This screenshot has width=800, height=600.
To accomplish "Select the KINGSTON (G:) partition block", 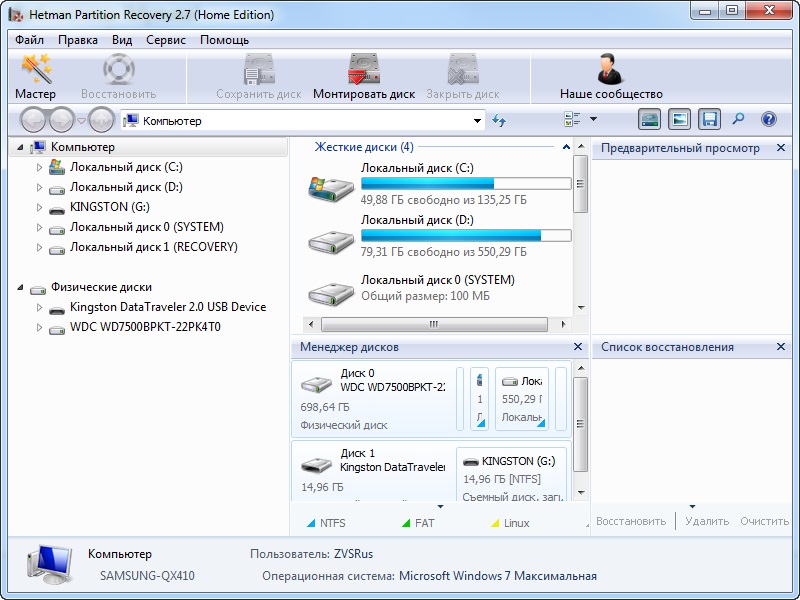I will [x=512, y=474].
